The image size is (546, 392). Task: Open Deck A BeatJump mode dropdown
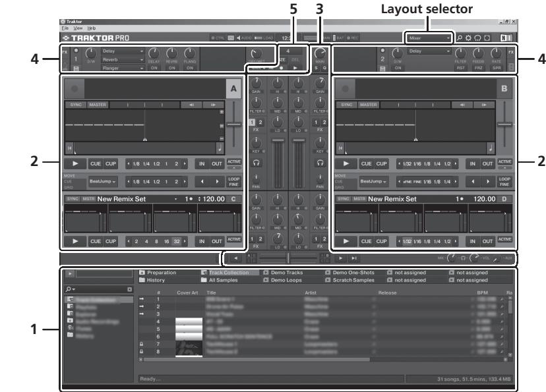click(102, 181)
